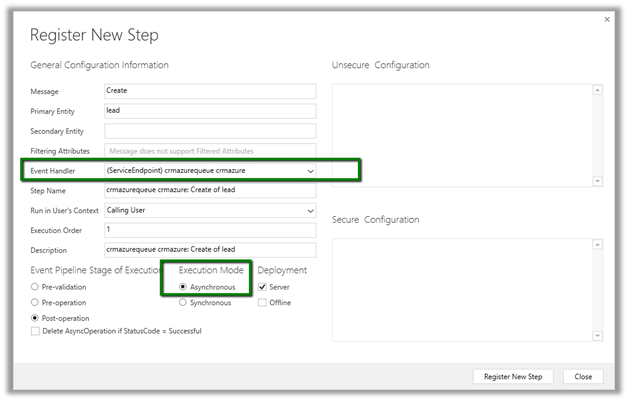The image size is (628, 401).
Task: Click the Execution Order field
Action: coord(209,230)
